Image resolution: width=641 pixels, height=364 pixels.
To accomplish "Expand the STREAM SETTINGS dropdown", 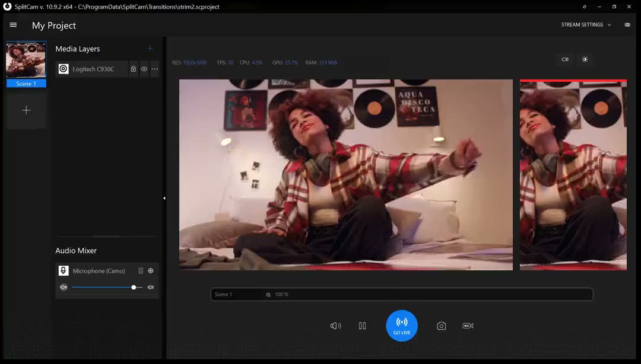I will (586, 25).
